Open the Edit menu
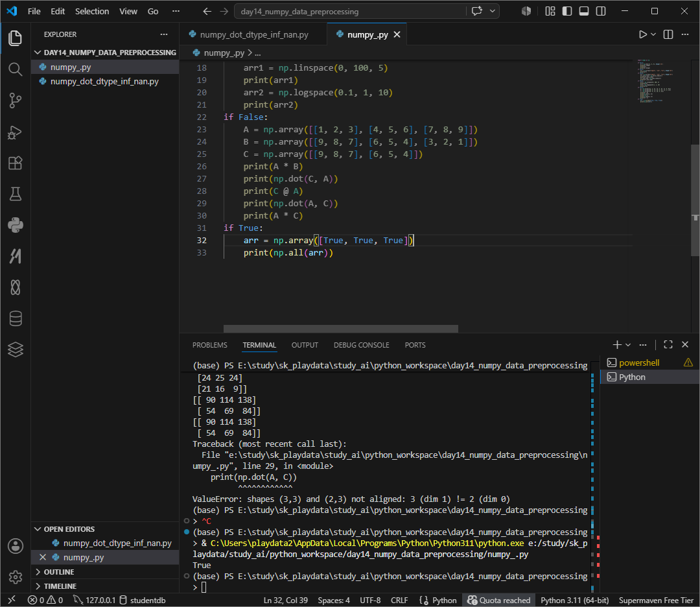 58,11
